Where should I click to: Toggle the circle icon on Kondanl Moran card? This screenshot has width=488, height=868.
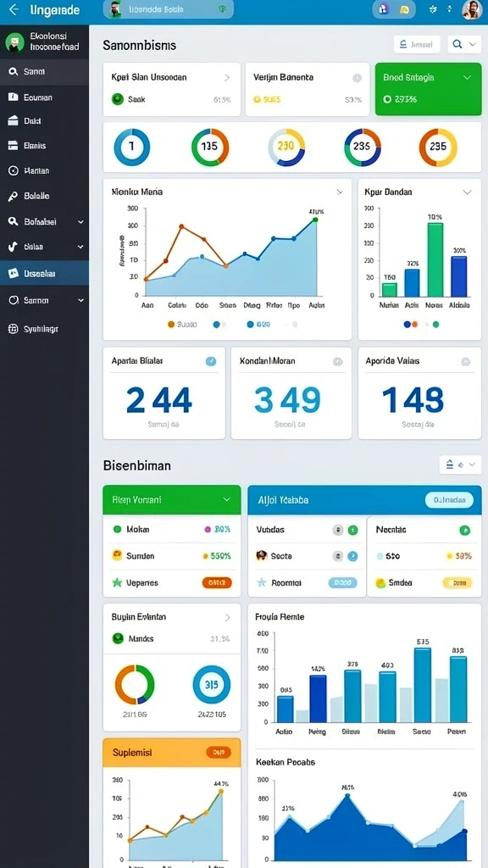337,361
